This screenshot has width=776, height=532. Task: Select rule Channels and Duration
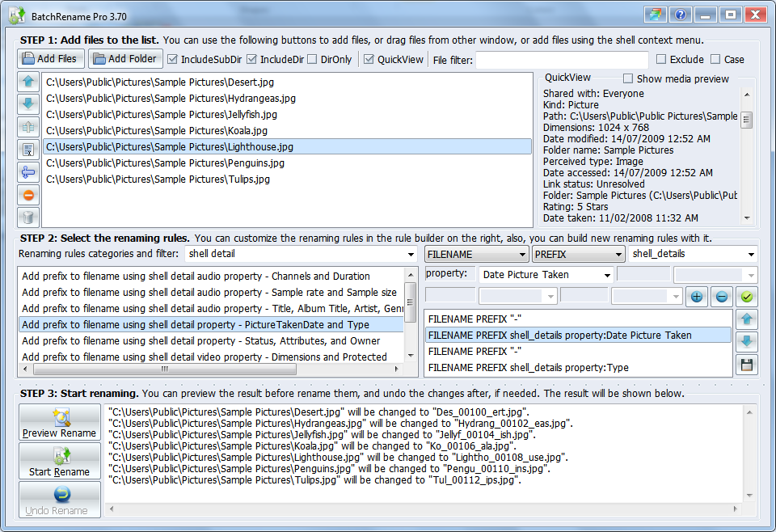pos(211,277)
